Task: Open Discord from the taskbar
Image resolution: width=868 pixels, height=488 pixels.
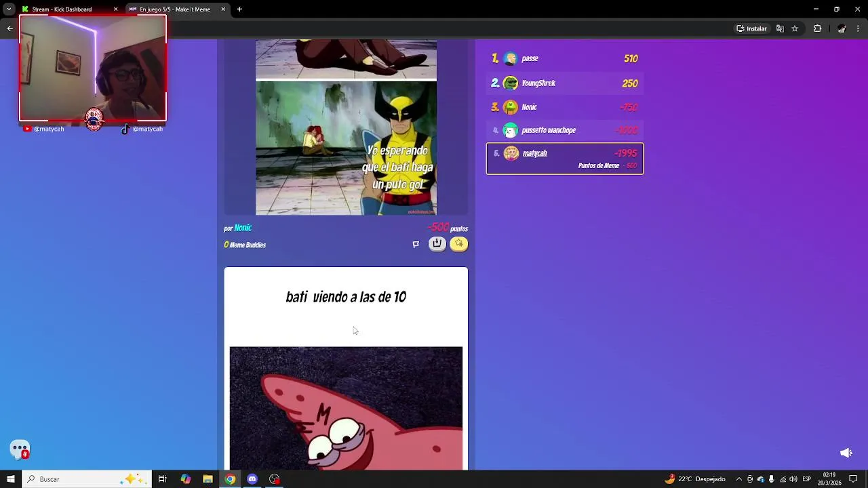Action: coord(252,479)
